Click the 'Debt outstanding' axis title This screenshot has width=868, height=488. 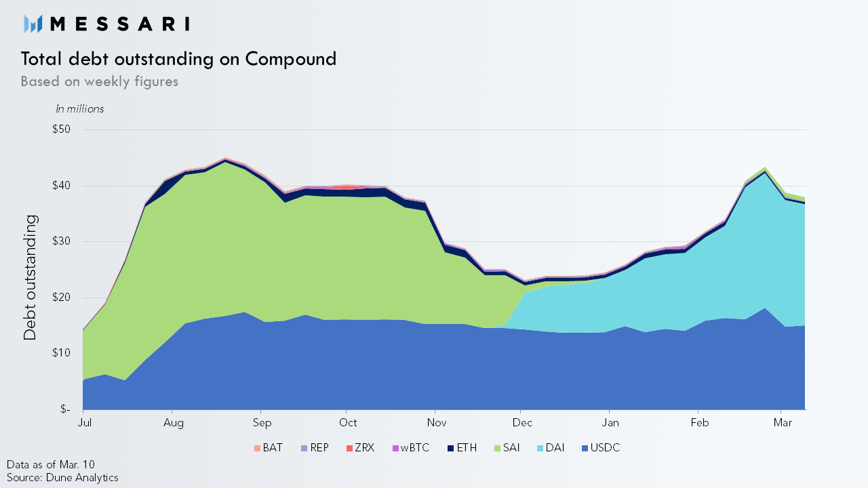31,277
